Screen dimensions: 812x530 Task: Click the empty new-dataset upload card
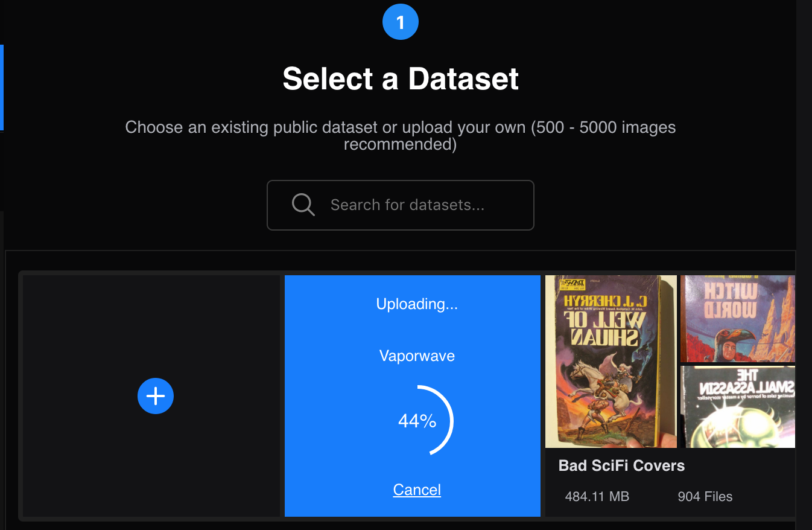coord(151,396)
